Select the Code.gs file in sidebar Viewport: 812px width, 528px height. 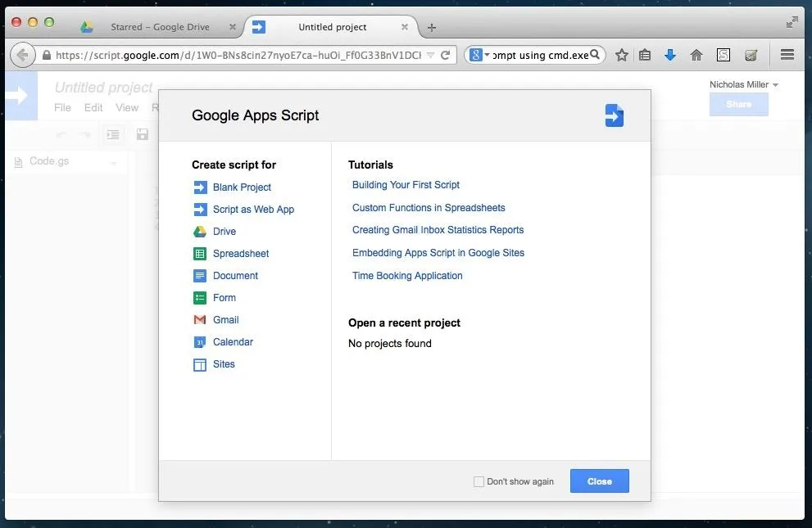click(49, 161)
